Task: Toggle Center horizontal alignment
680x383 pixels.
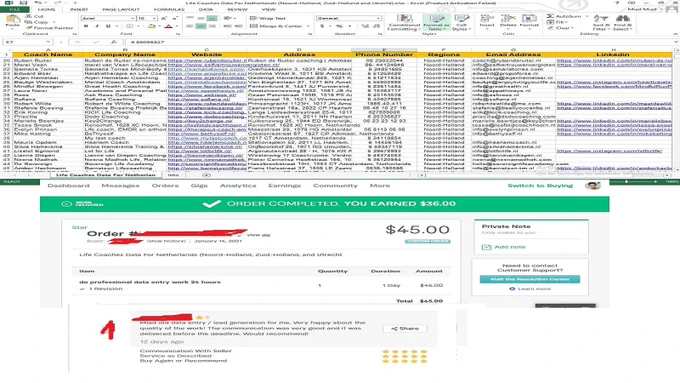Action: [x=201, y=26]
